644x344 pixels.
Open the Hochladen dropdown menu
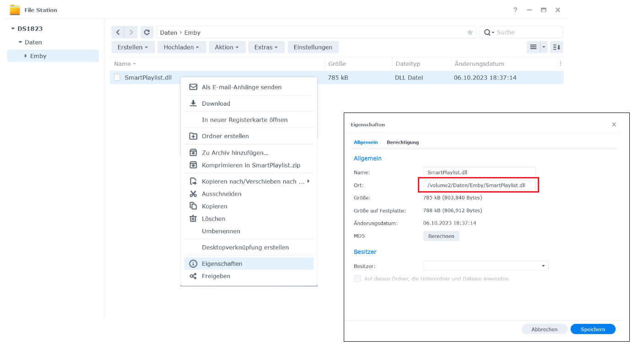click(181, 47)
